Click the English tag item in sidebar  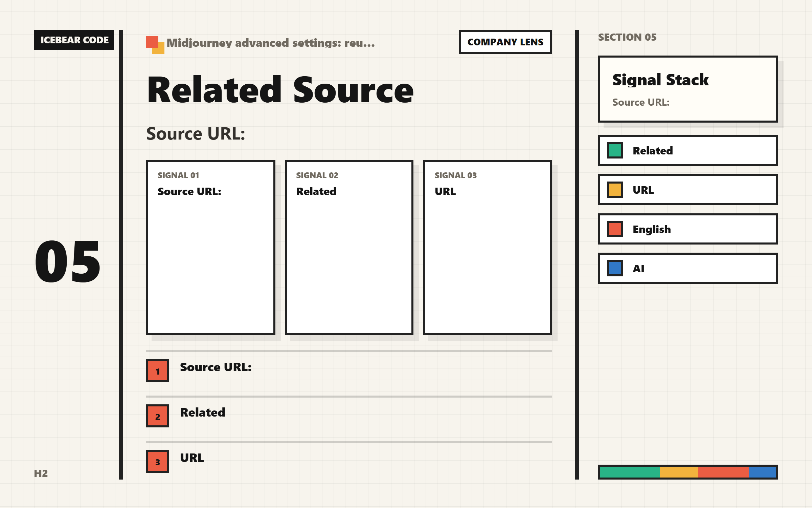click(688, 229)
